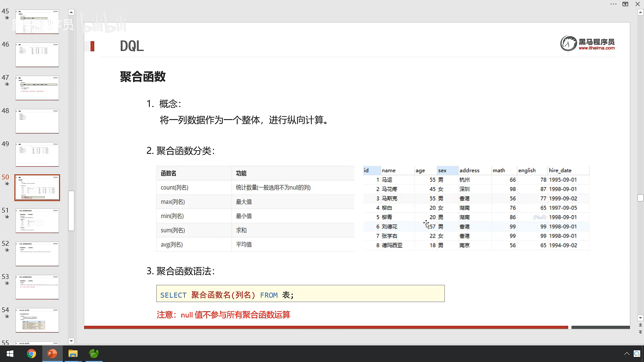
Task: Select slide 51 thumbnail
Action: [37, 221]
